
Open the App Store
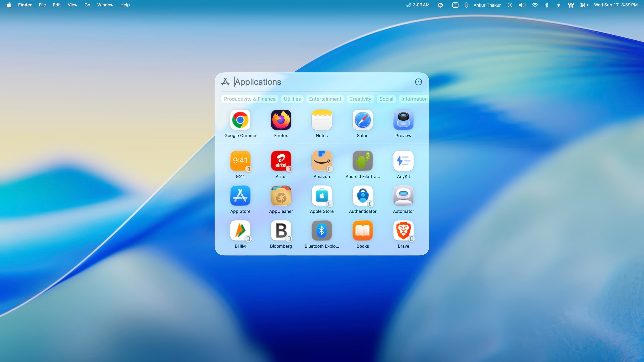pos(240,196)
